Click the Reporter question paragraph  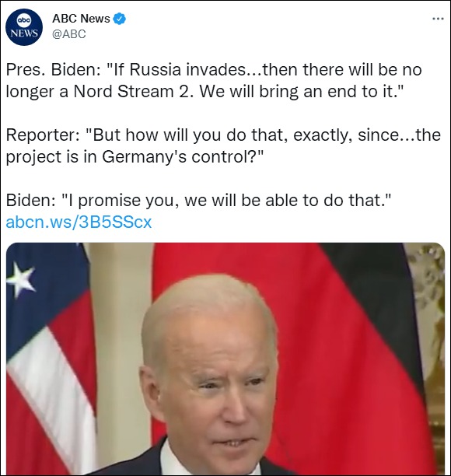tap(223, 145)
